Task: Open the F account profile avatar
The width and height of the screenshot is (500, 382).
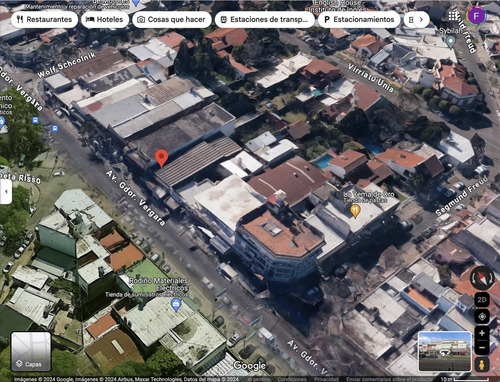Action: pyautogui.click(x=476, y=16)
